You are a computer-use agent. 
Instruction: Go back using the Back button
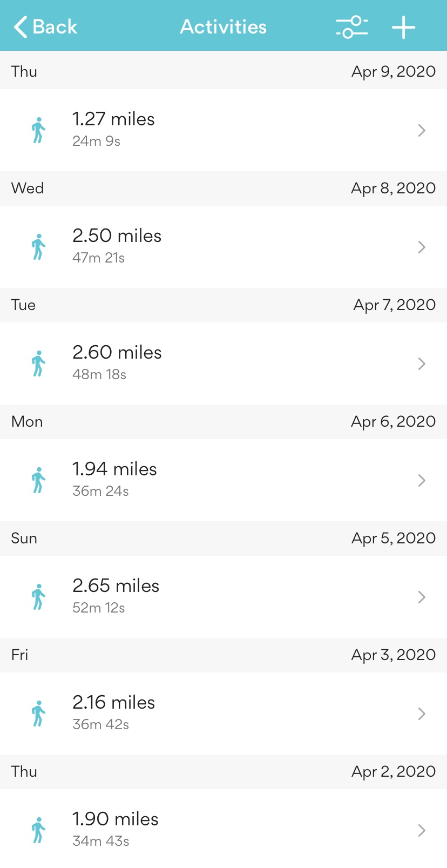click(46, 27)
